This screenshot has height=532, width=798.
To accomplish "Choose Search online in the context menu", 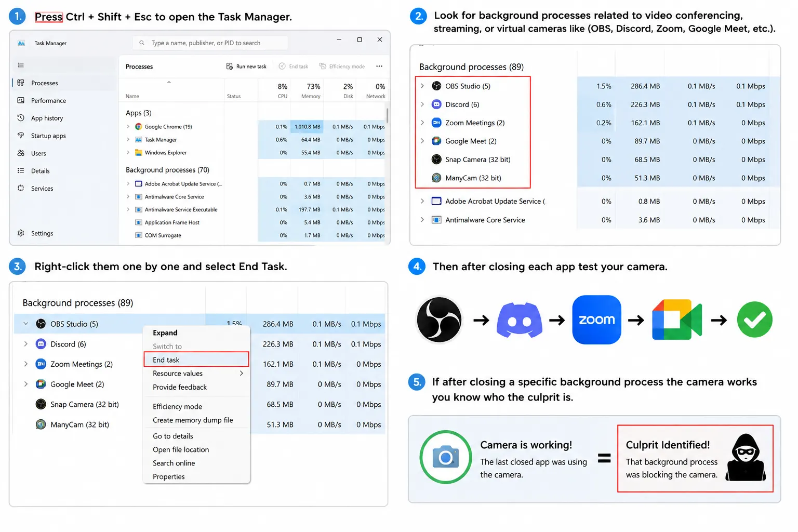I will [x=196, y=463].
